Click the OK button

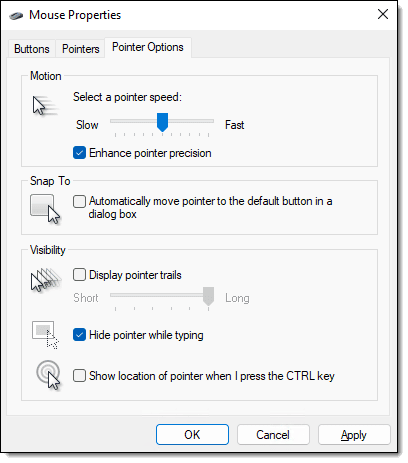[x=192, y=435]
